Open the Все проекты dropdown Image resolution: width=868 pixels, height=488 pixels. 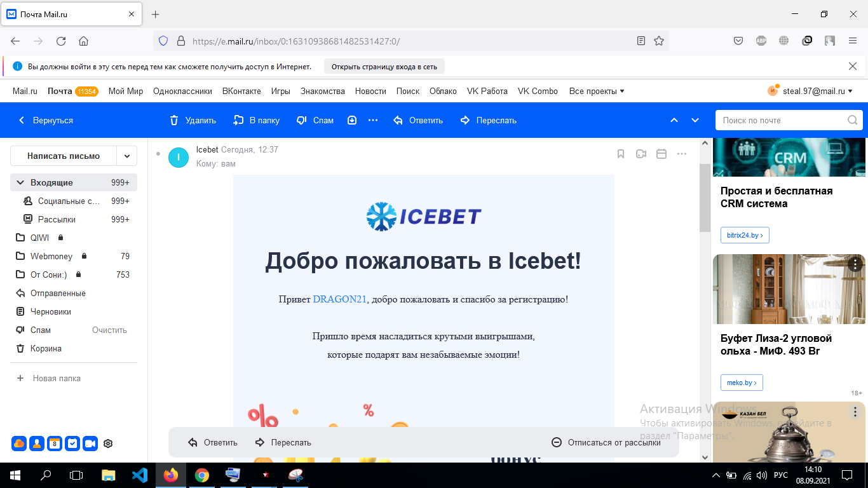coord(592,91)
